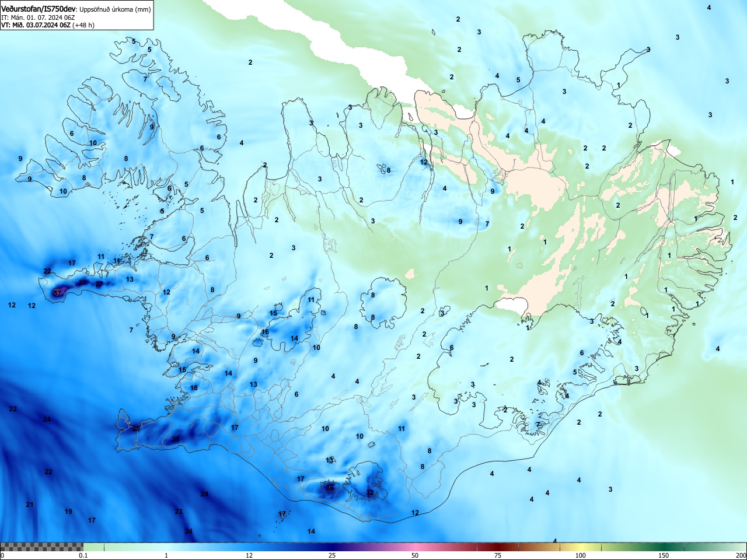This screenshot has height=560, width=747.
Task: Click the 100 label on the color scale
Action: pos(581,555)
